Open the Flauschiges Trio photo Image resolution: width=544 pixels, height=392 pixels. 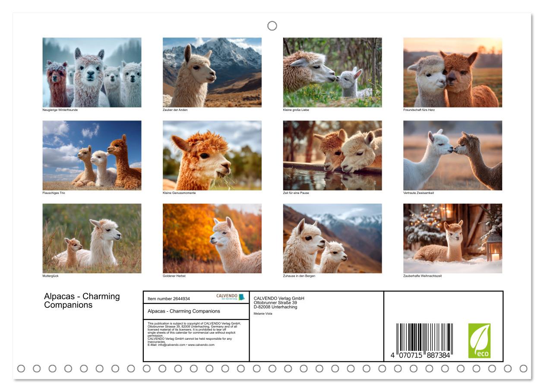92,155
